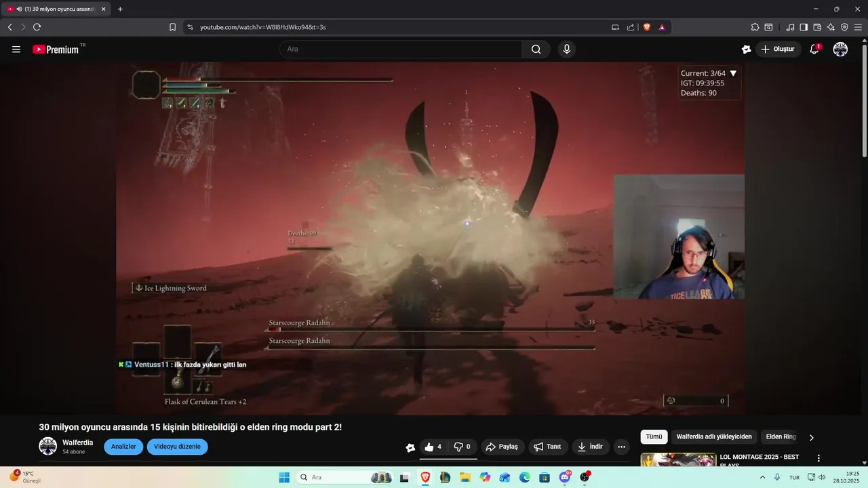Bookmark this page icon
The width and height of the screenshot is (868, 488).
(172, 27)
